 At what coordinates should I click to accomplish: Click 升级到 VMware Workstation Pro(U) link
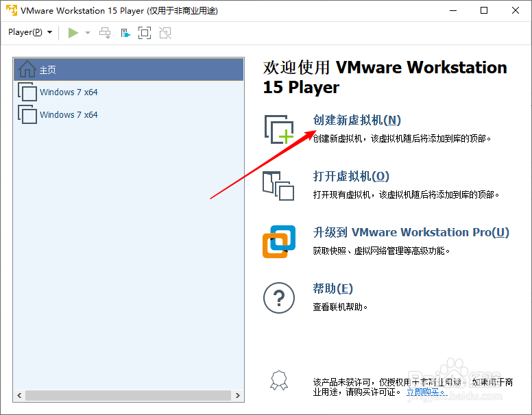click(411, 233)
